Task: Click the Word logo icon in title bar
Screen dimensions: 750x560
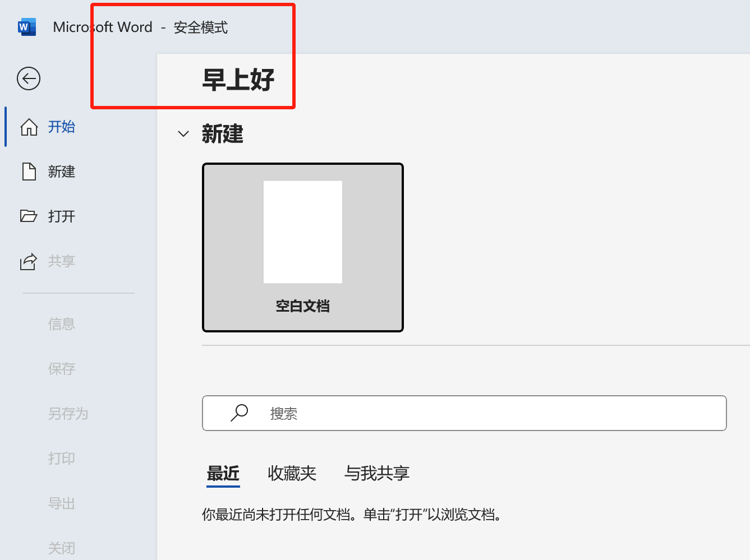Action: 26,27
